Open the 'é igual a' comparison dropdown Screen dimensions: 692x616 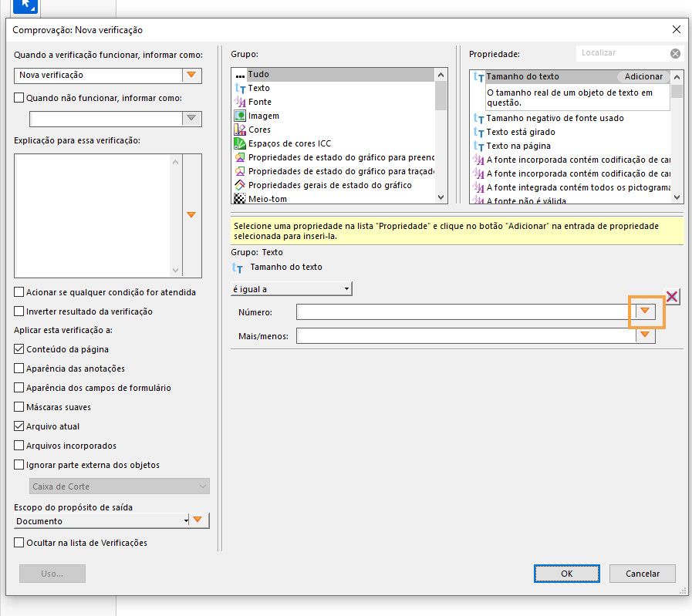pyautogui.click(x=345, y=288)
